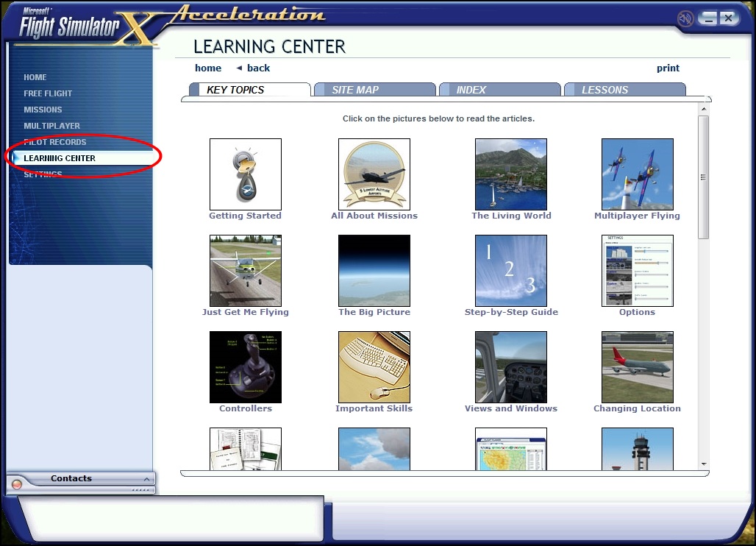Open the Options settings picture
This screenshot has height=546, width=756.
pyautogui.click(x=638, y=271)
